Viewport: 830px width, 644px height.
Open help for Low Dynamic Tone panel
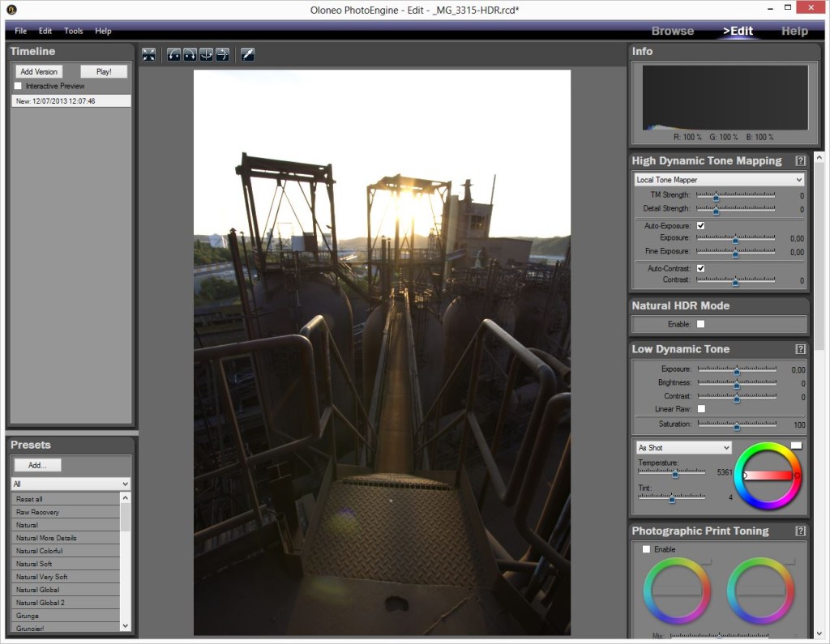point(801,348)
